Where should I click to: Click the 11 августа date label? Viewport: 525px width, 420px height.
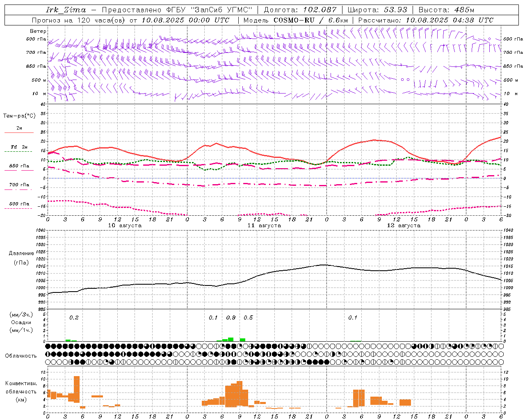click(x=264, y=226)
